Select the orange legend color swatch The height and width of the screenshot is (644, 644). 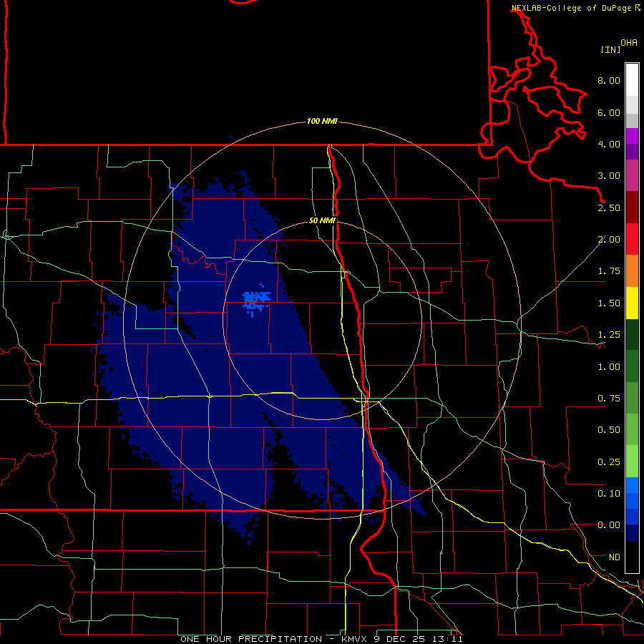[x=632, y=271]
